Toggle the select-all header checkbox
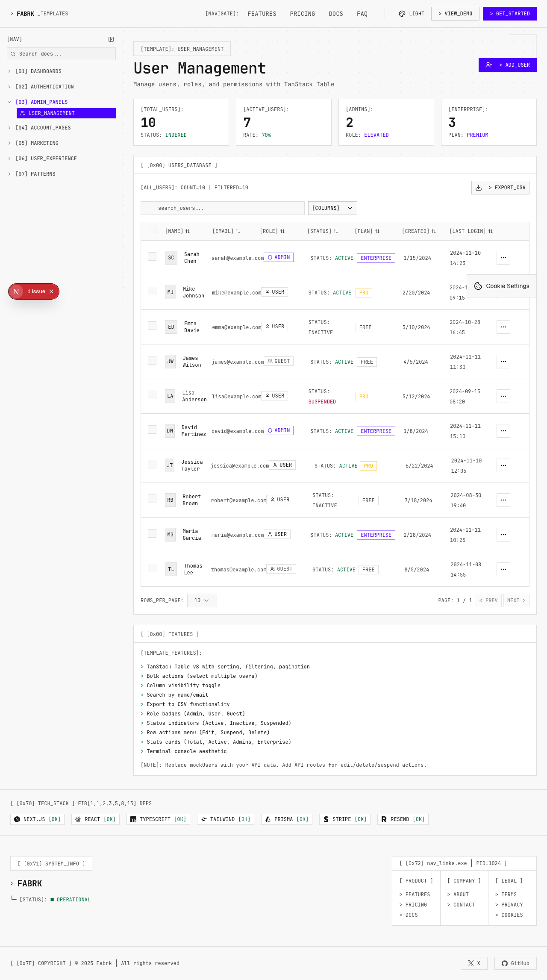The width and height of the screenshot is (547, 980). pos(152,230)
